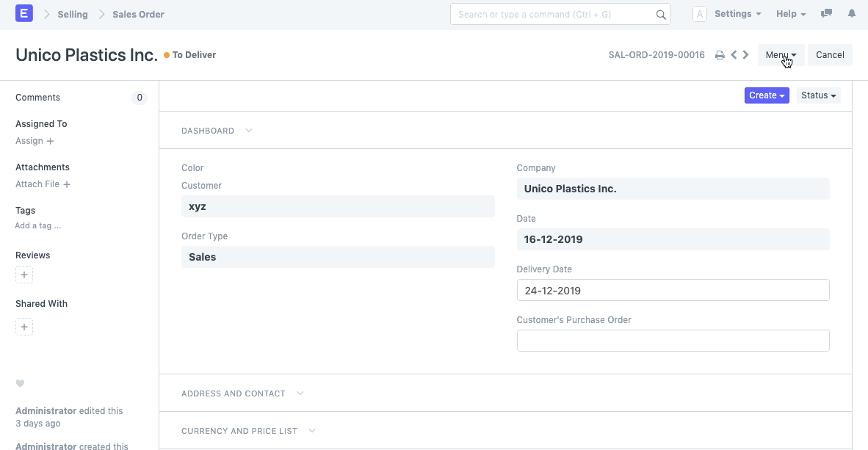Screen dimensions: 868x450
Task: Open the Settings menu
Action: 737,13
